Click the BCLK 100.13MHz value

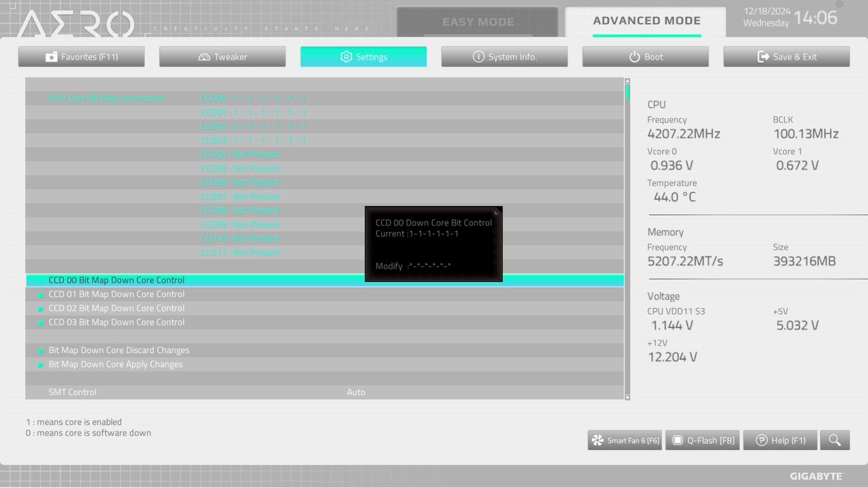[x=806, y=134]
